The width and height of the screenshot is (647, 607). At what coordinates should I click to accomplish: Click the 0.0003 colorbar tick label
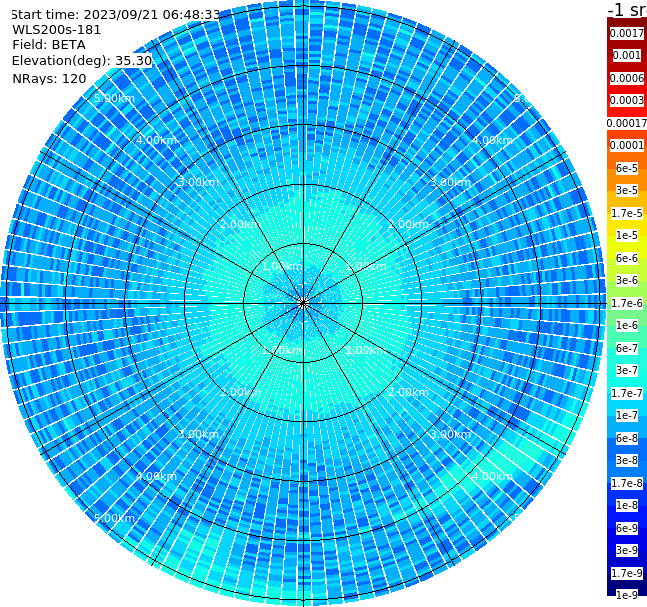627,100
